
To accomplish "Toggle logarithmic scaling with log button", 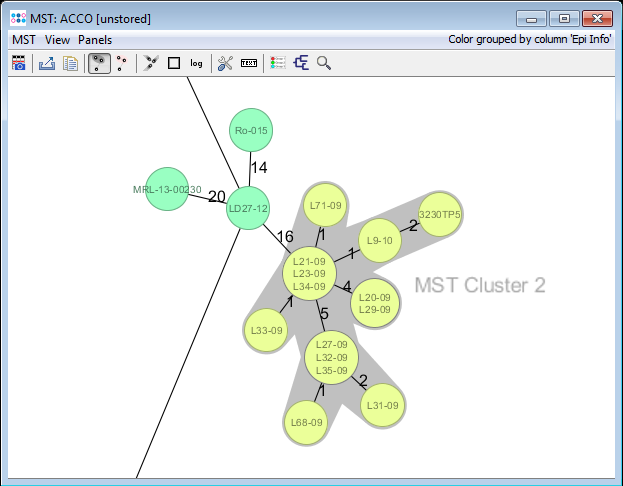I will point(196,63).
